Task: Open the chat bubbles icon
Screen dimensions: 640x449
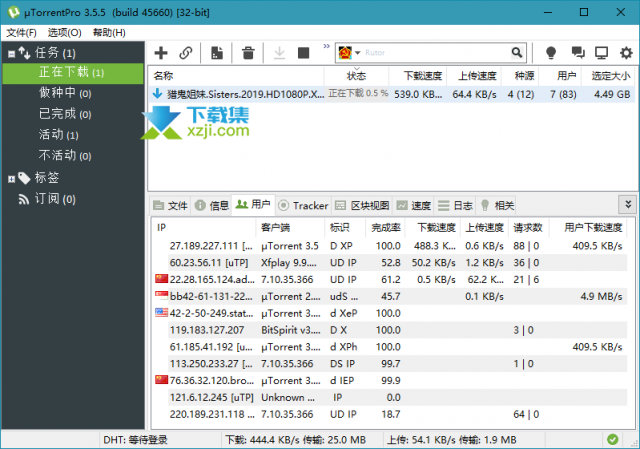Action: pyautogui.click(x=578, y=53)
